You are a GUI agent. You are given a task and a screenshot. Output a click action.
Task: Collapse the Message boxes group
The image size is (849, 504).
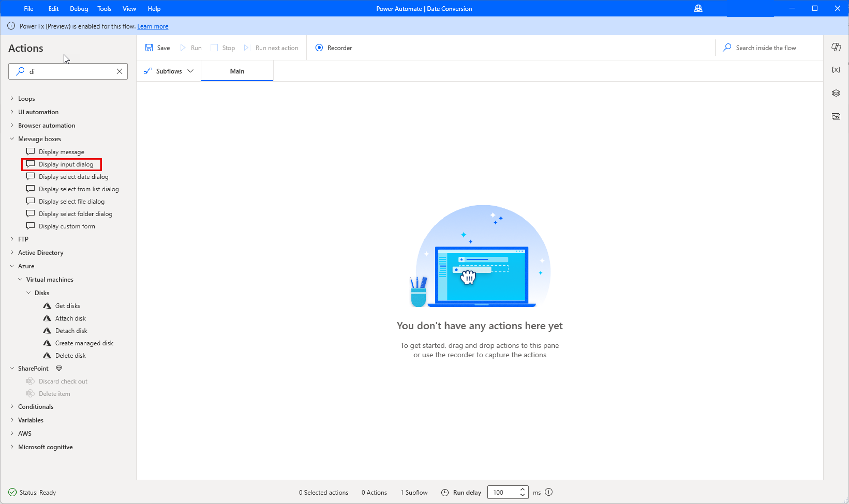click(x=12, y=138)
